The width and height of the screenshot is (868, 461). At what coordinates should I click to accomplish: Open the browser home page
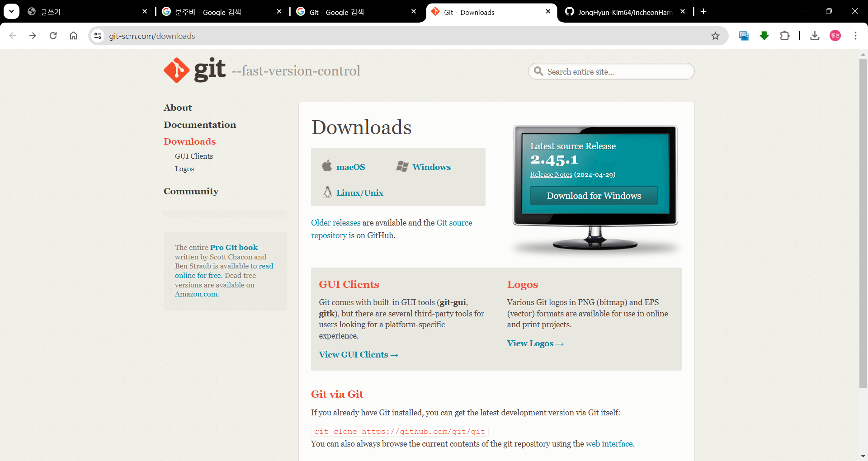pyautogui.click(x=73, y=36)
